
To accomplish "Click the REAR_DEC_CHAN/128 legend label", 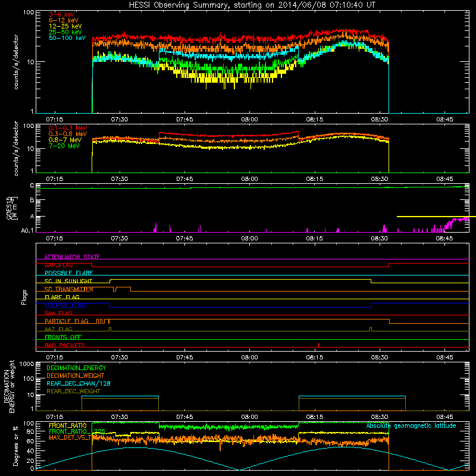I will pyautogui.click(x=79, y=383).
